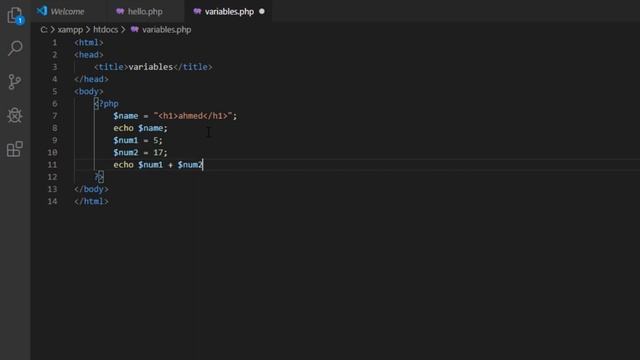The image size is (640, 360).
Task: Click the ?> closing tag on line 12
Action: [x=99, y=177]
